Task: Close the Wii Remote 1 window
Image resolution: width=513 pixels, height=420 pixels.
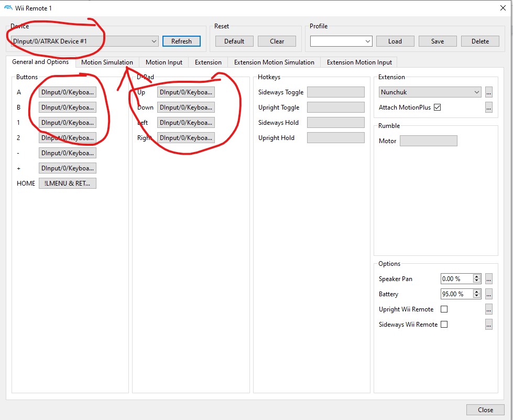Action: click(503, 8)
